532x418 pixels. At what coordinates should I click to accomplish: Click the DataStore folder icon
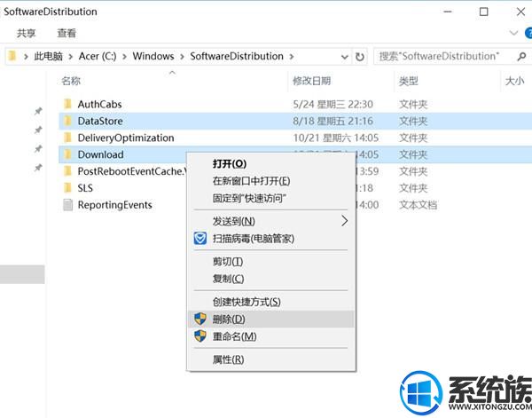(67, 121)
